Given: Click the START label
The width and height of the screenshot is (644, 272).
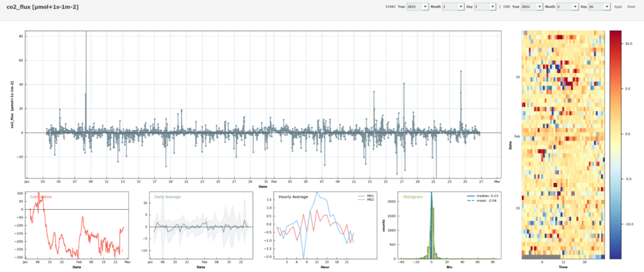Looking at the screenshot, I should (391, 7).
